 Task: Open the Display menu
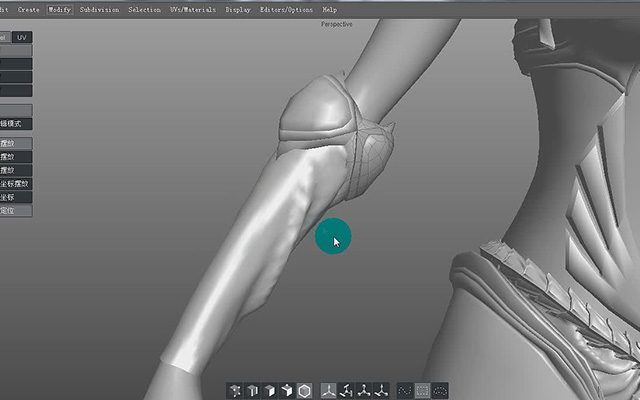238,9
